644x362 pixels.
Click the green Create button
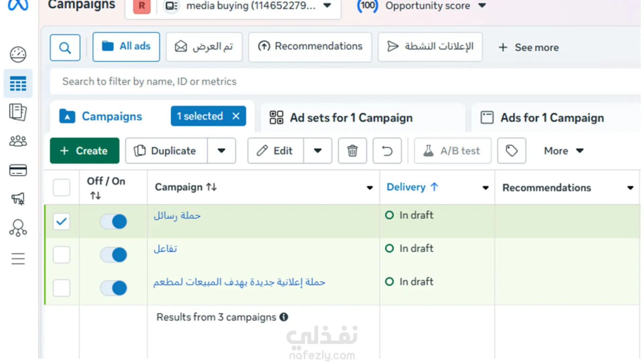[x=85, y=151]
